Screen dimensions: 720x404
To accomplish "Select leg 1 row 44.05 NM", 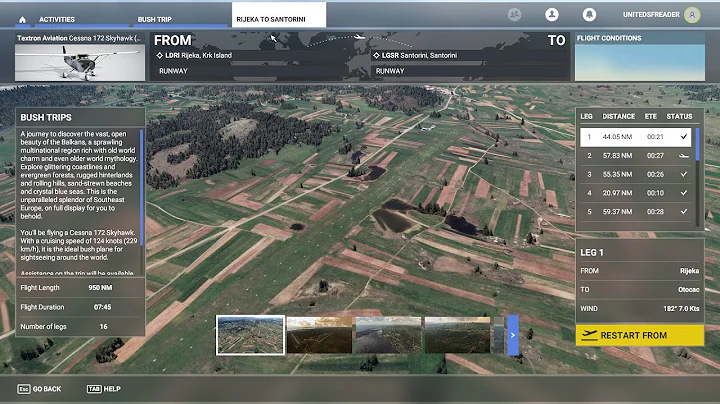I will (x=636, y=137).
